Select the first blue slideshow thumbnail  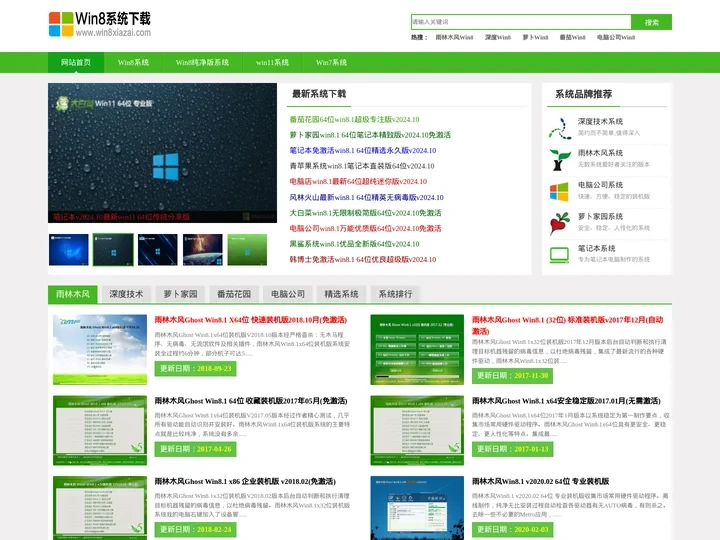pos(69,250)
